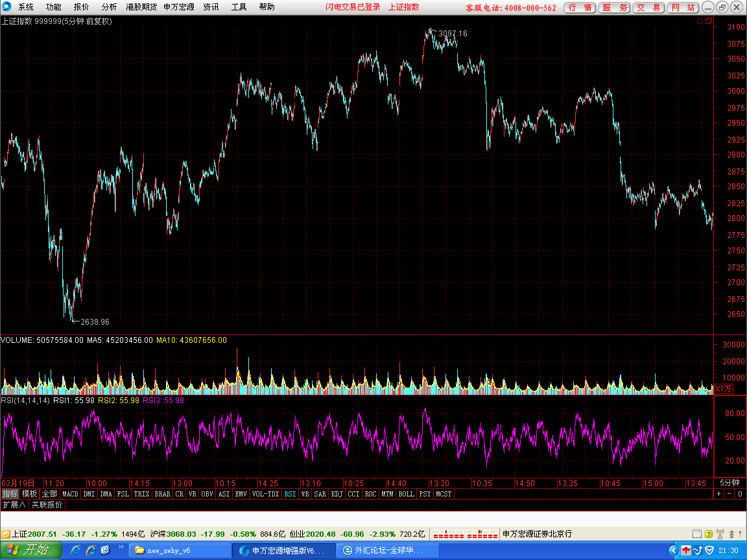This screenshot has height=560, width=747.
Task: Switch indicator to MCST
Action: tap(443, 494)
